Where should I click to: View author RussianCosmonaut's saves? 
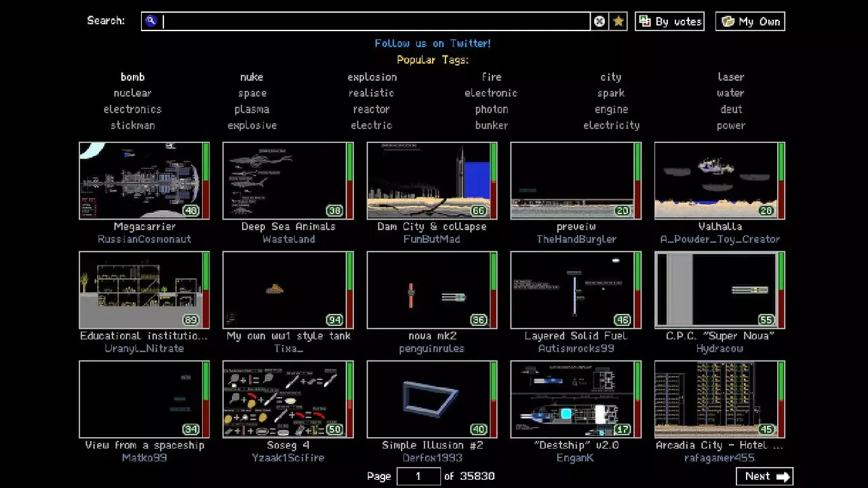tap(144, 239)
